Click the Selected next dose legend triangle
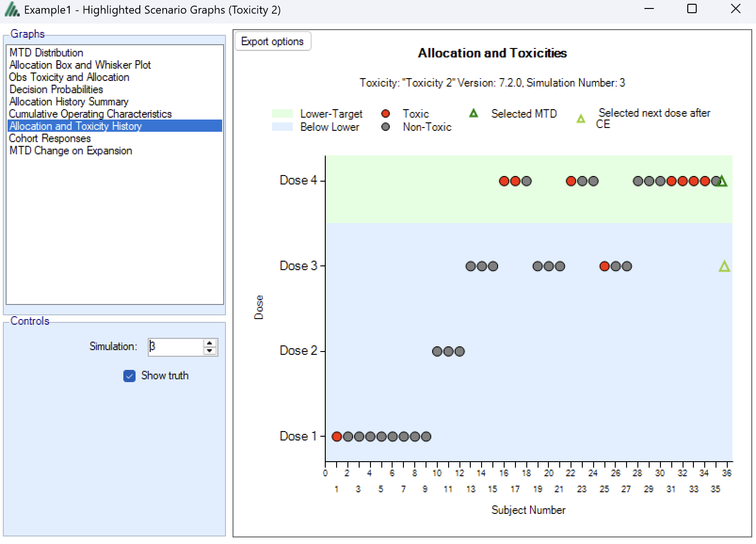Screen dimensions: 756x544 point(581,119)
